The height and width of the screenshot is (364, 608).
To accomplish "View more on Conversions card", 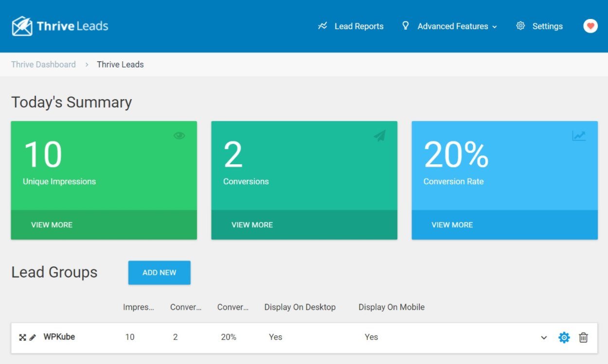I will tap(252, 225).
